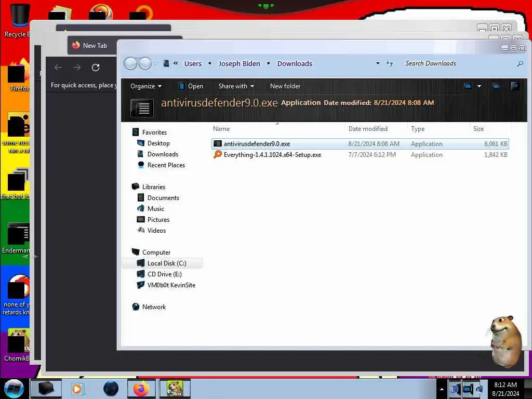The image size is (532, 399).
Task: Click the magnifier search icon
Action: [520, 63]
